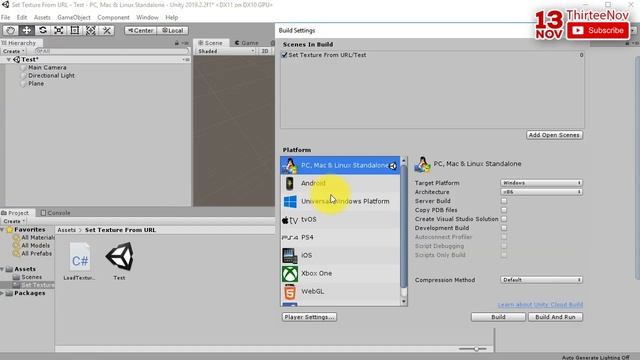640x360 pixels.
Task: Open the GameObject menu
Action: click(74, 17)
